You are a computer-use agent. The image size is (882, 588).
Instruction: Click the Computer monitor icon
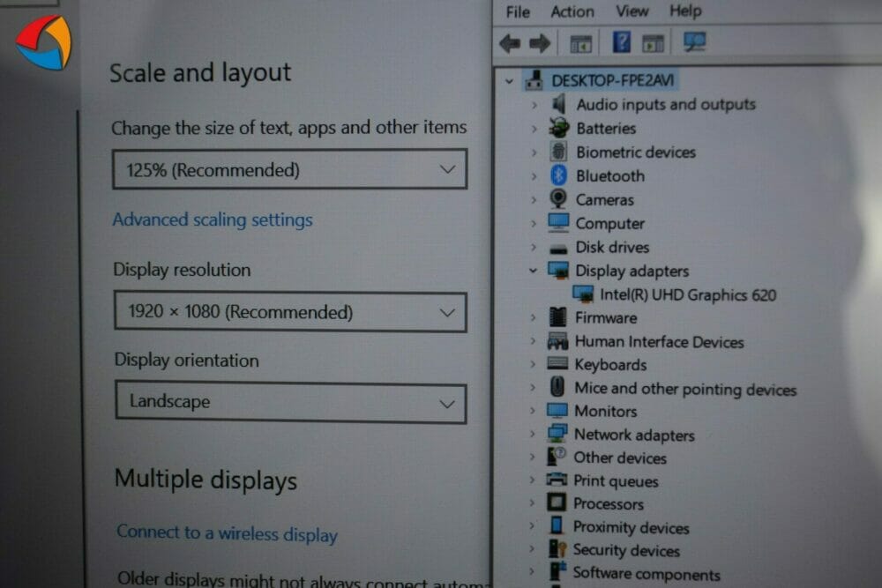tap(558, 223)
